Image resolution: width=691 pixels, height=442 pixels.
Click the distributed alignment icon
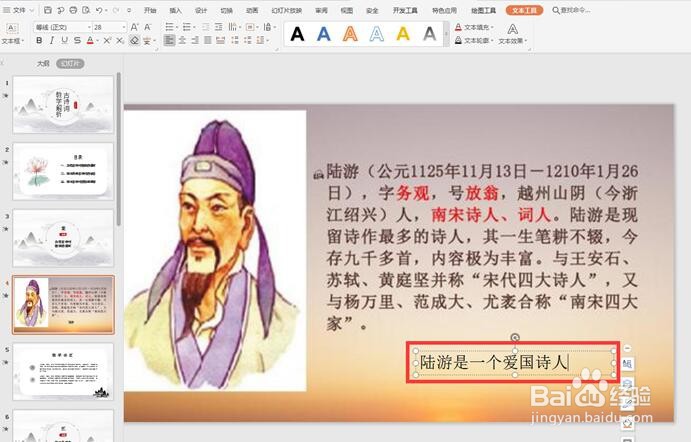pyautogui.click(x=220, y=41)
